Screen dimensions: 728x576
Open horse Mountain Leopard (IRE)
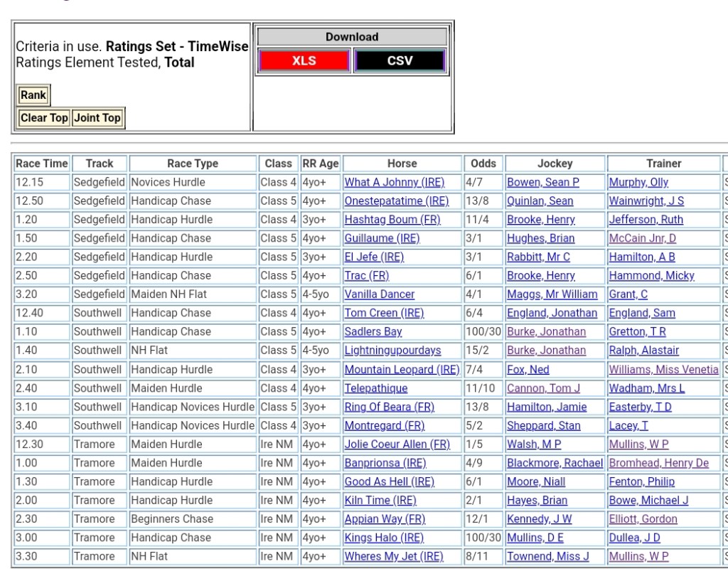pyautogui.click(x=402, y=370)
